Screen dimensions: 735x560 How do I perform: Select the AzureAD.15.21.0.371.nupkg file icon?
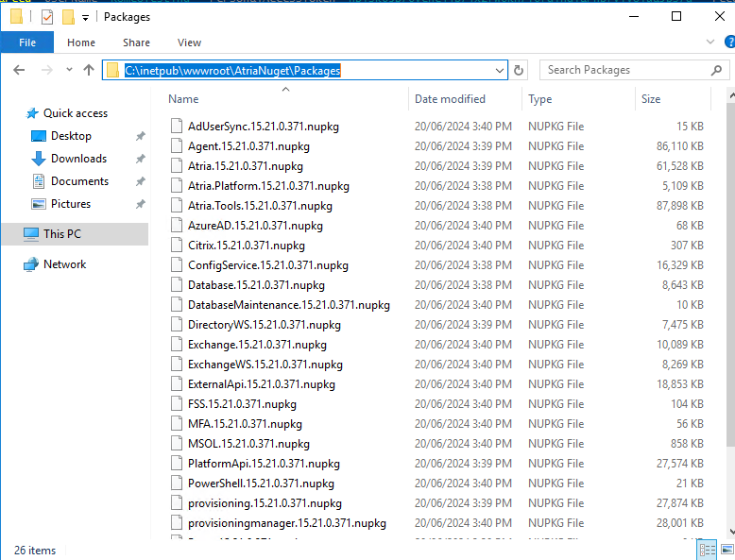[177, 226]
